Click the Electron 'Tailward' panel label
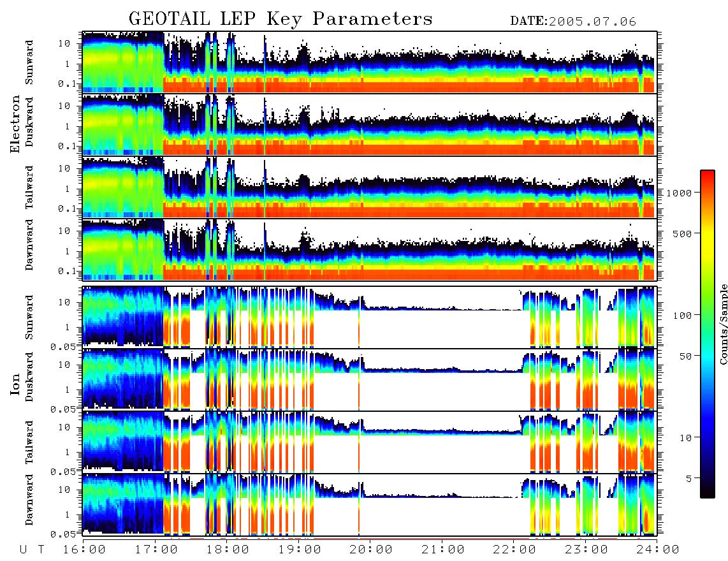Image resolution: width=728 pixels, height=561 pixels. 29,187
